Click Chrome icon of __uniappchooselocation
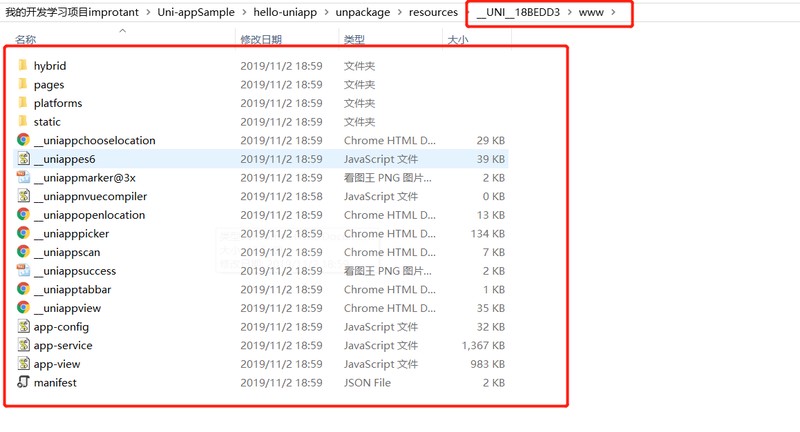This screenshot has width=800, height=432. tap(23, 139)
